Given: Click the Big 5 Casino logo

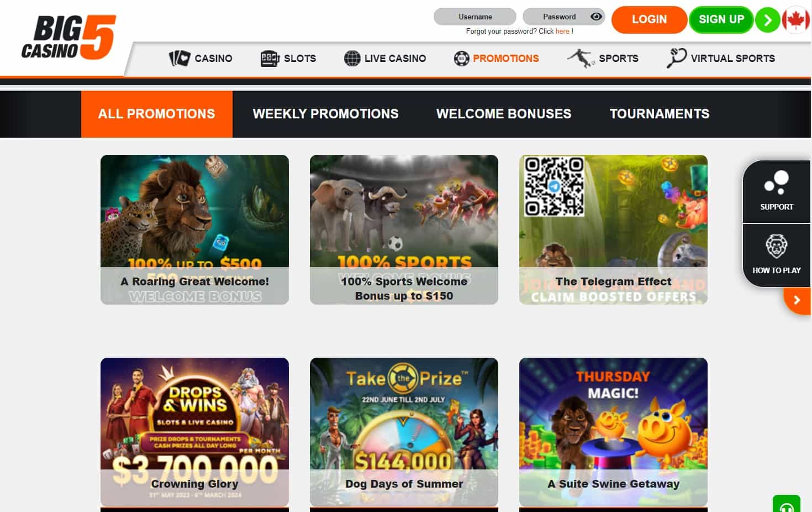Looking at the screenshot, I should 69,37.
